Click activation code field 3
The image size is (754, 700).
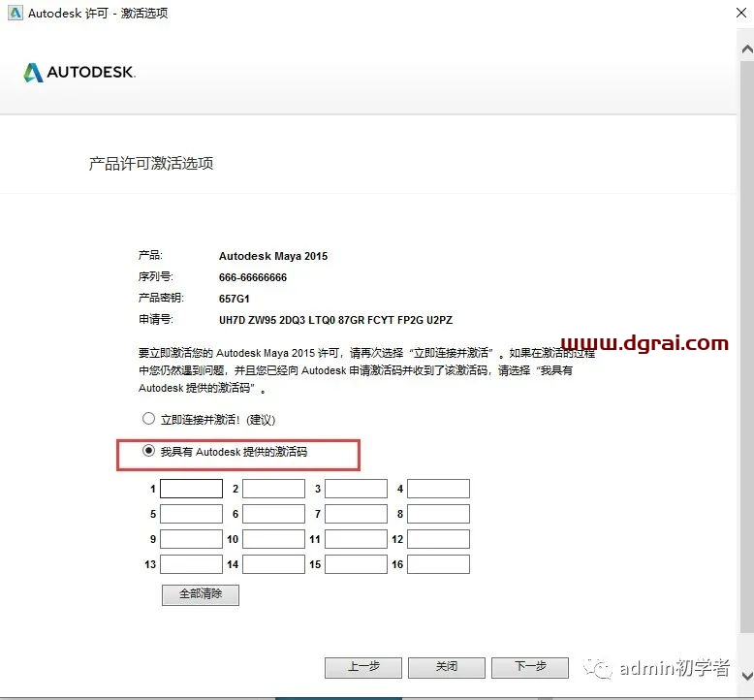point(356,489)
